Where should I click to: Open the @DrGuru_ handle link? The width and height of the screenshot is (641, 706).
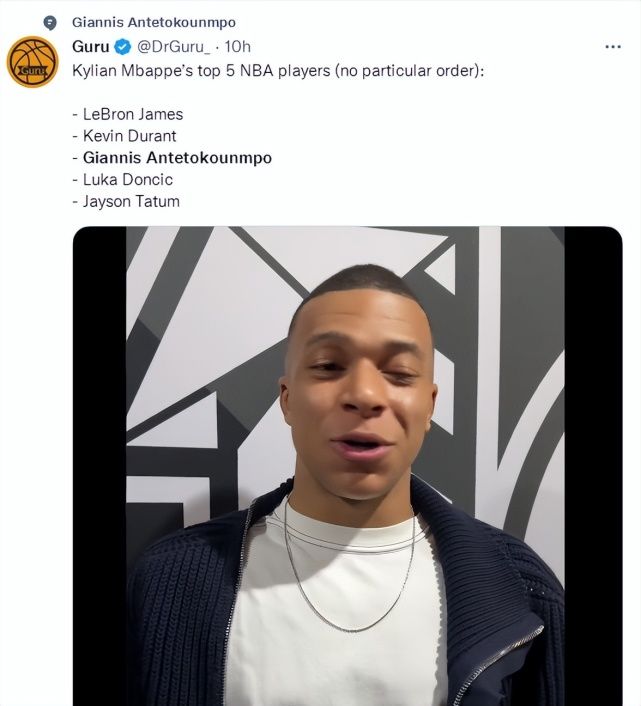pyautogui.click(x=176, y=47)
